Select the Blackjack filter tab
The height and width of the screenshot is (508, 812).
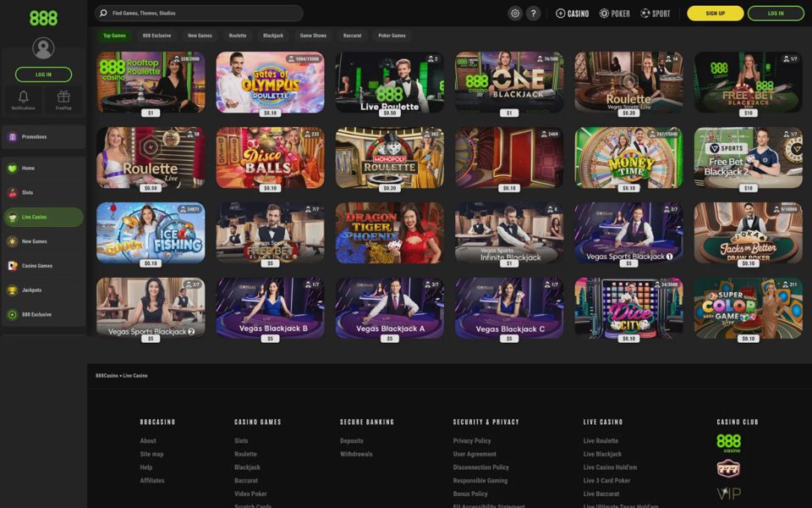tap(273, 36)
